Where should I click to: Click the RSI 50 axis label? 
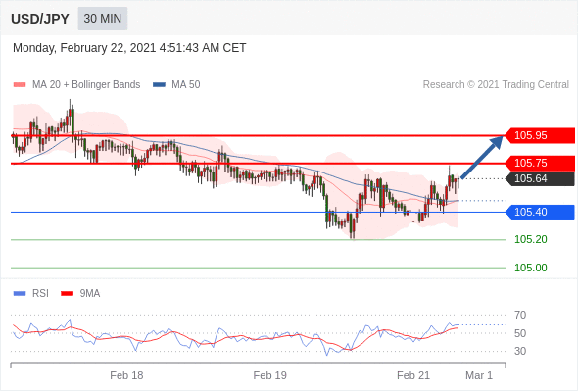(x=520, y=333)
